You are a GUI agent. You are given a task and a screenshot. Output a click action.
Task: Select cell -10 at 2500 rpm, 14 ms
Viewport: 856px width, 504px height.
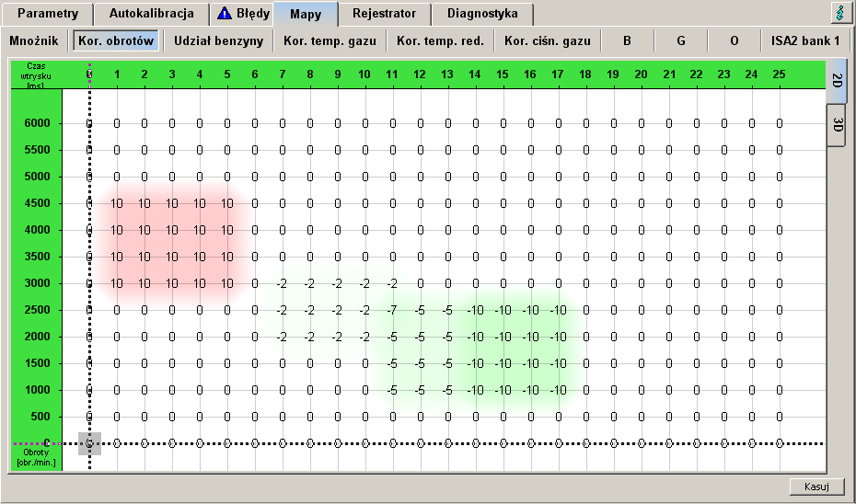point(475,310)
